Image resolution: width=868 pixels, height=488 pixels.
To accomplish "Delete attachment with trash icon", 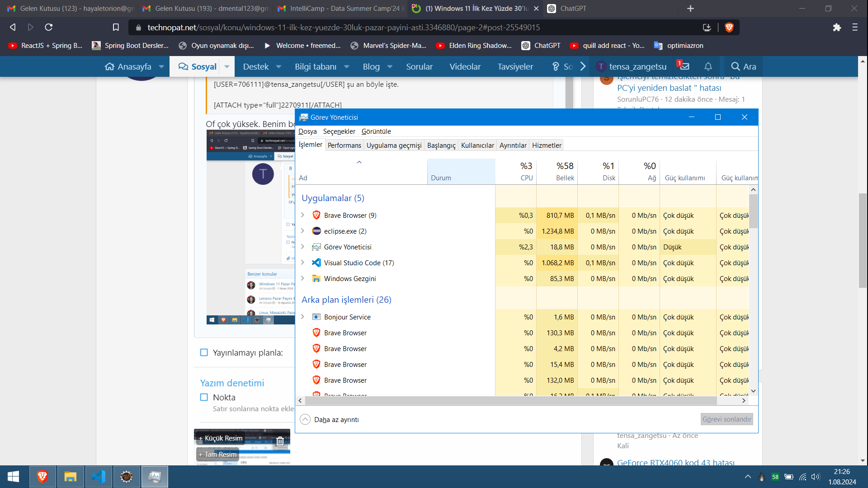I will tap(280, 441).
